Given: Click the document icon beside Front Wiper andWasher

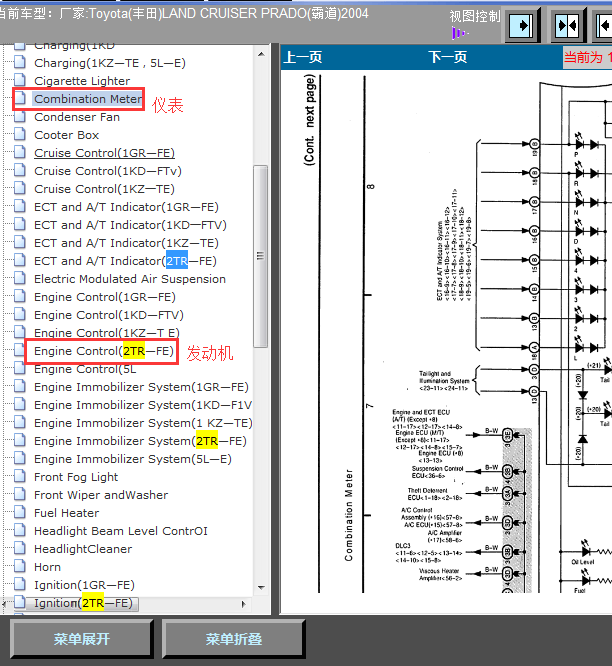Looking at the screenshot, I should (20, 494).
